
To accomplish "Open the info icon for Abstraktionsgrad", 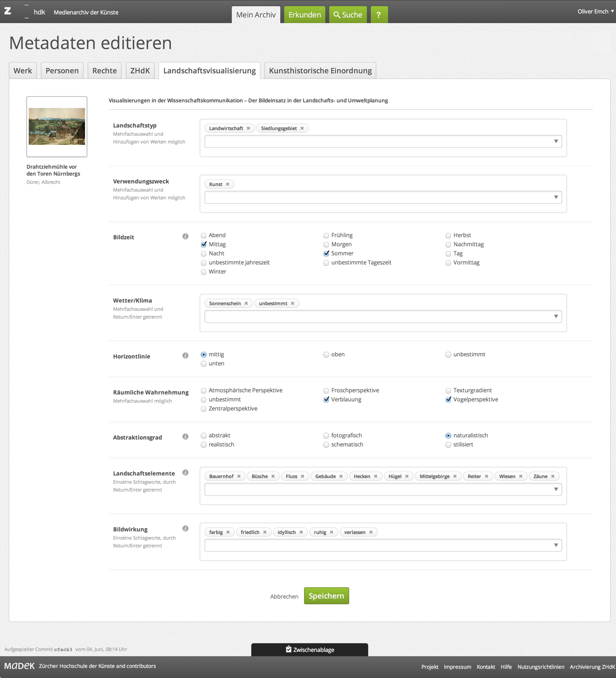I will coord(185,437).
